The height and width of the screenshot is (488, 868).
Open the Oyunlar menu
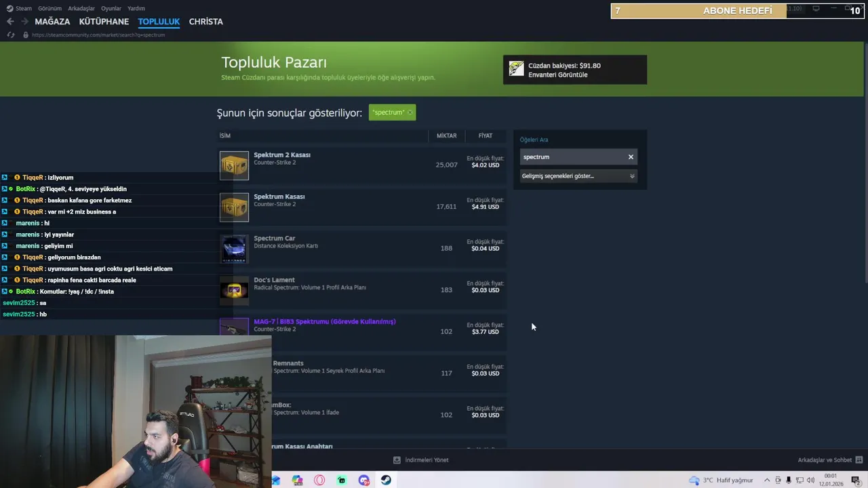click(x=111, y=8)
